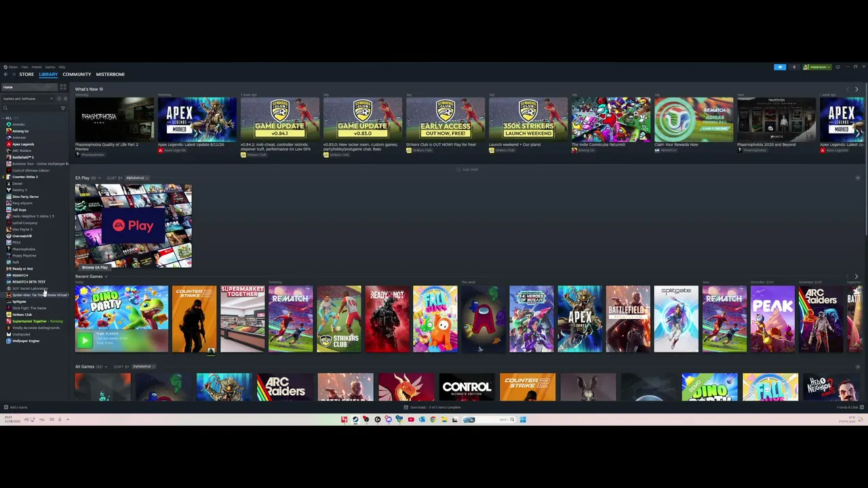Go to the STORE tab
This screenshot has width=868, height=488.
pyautogui.click(x=26, y=74)
